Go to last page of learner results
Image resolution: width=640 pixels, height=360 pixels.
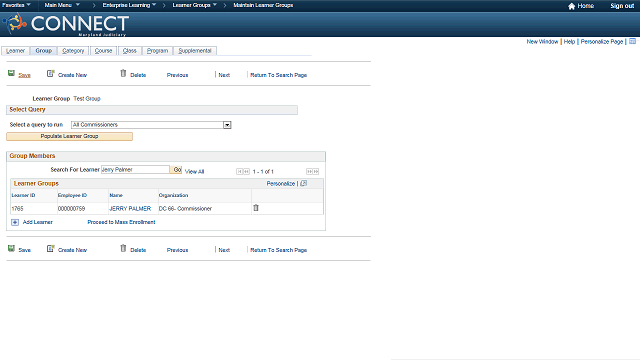[x=316, y=171]
